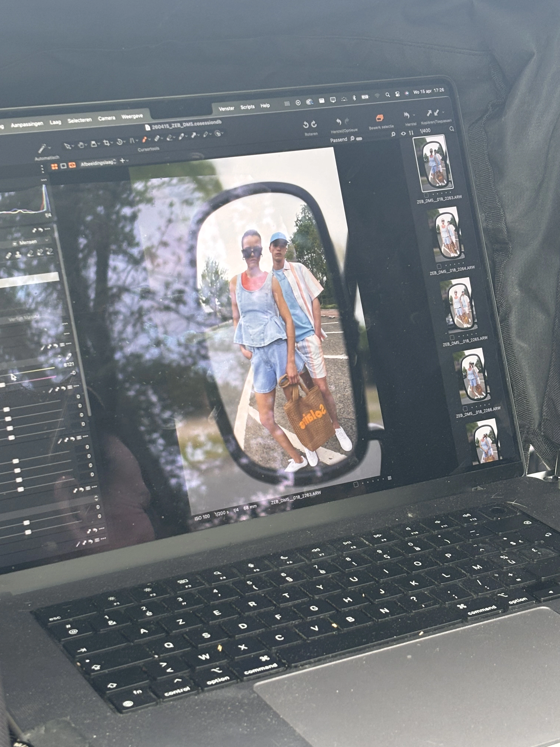560x747 pixels.
Task: Click the Bewerk selectie icon
Action: point(379,119)
